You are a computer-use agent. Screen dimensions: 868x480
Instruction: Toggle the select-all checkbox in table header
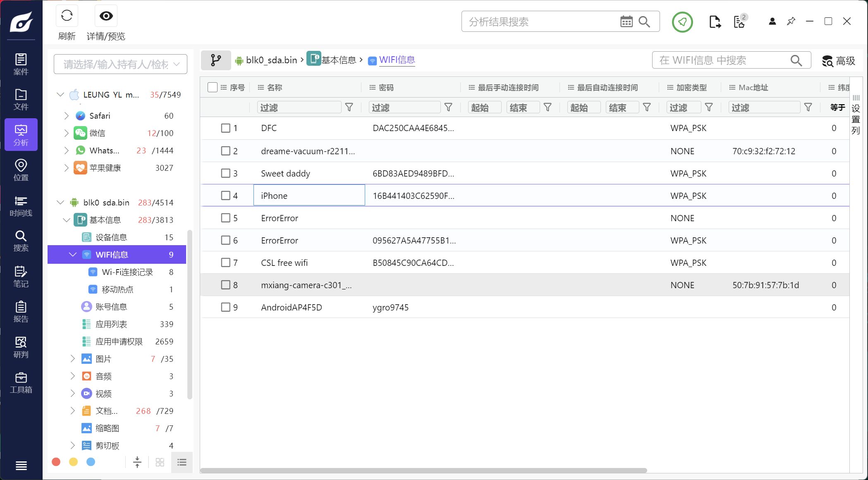[213, 87]
